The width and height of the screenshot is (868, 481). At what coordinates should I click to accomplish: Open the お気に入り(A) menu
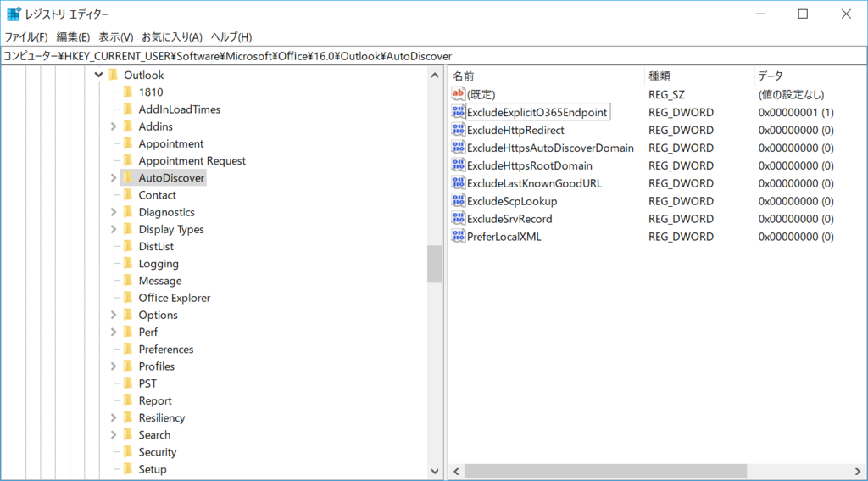click(x=172, y=37)
